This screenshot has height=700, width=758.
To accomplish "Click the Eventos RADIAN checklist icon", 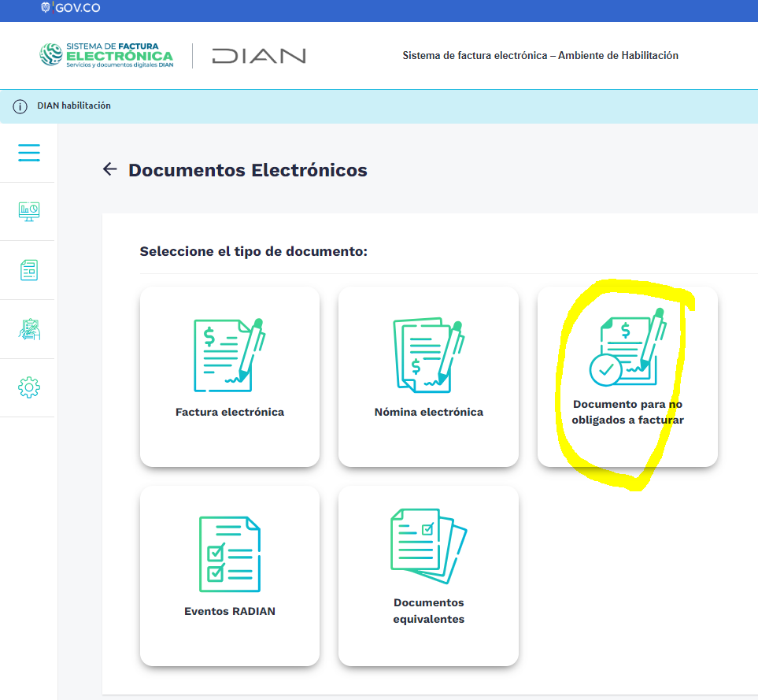I will (230, 554).
